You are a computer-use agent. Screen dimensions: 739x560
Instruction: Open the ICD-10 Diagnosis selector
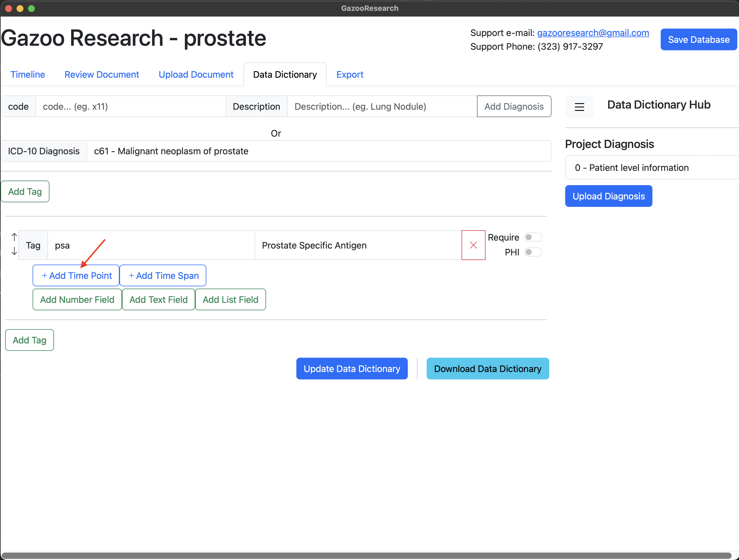[318, 151]
